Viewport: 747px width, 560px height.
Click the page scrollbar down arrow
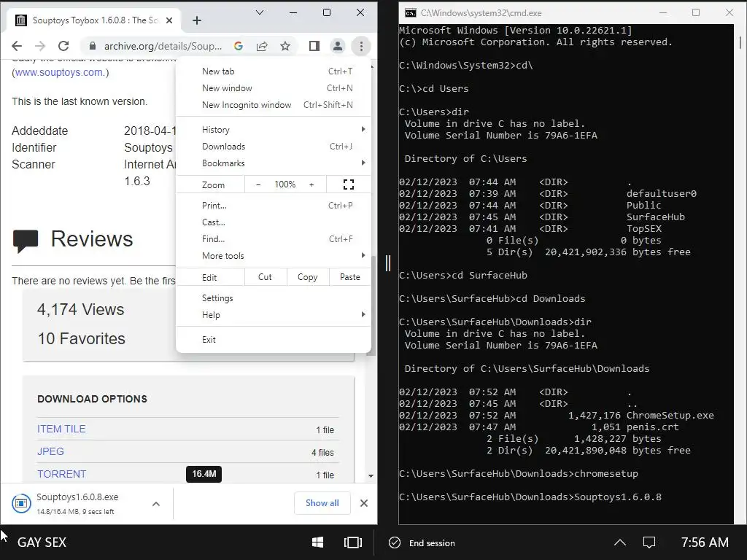371,475
